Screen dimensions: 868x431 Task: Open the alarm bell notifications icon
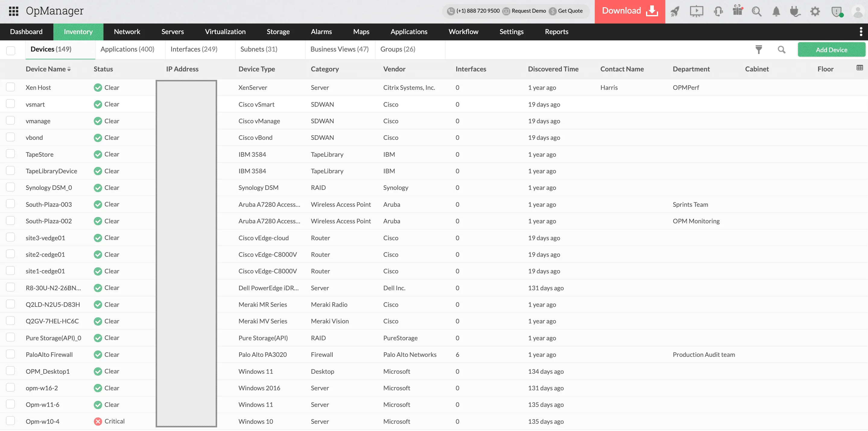776,11
